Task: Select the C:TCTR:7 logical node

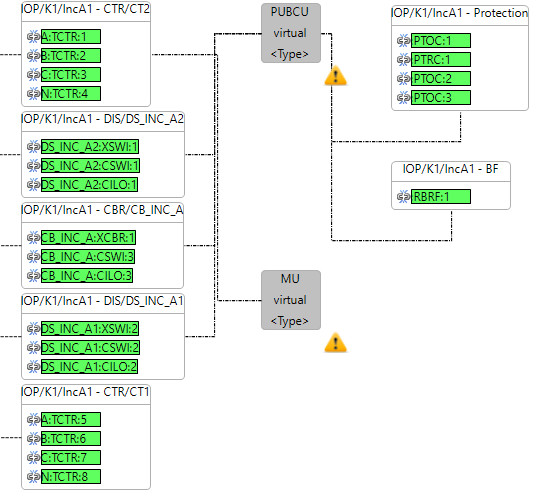Action: 71,457
